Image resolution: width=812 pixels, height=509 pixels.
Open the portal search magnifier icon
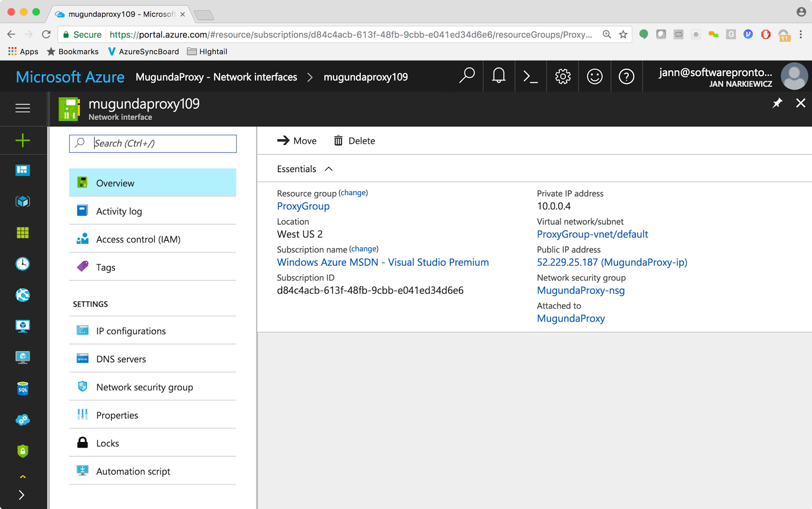point(466,76)
